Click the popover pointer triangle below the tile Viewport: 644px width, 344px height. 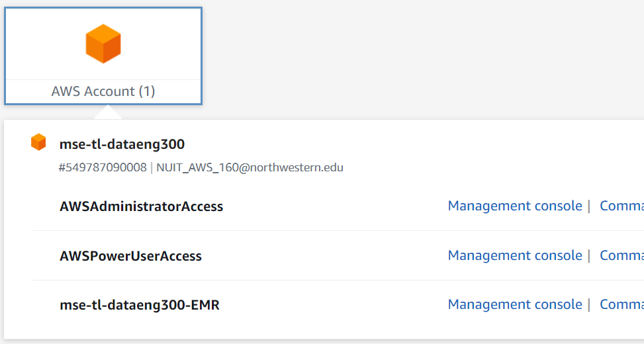pyautogui.click(x=108, y=113)
